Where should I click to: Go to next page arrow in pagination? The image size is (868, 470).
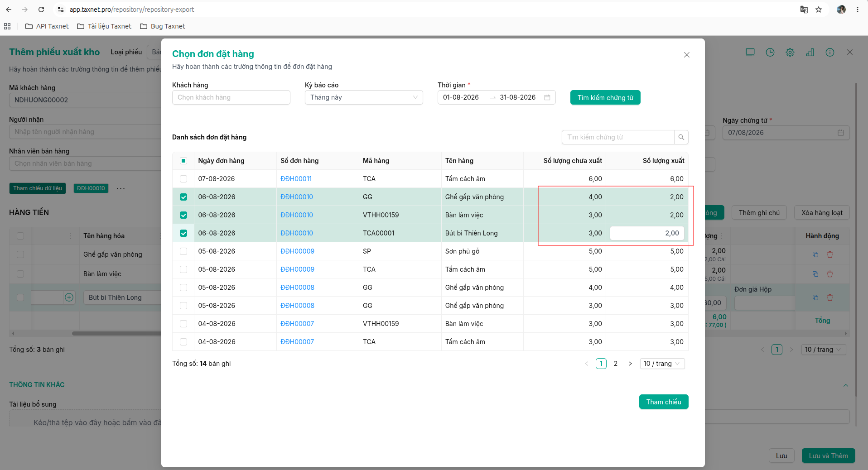[630, 364]
